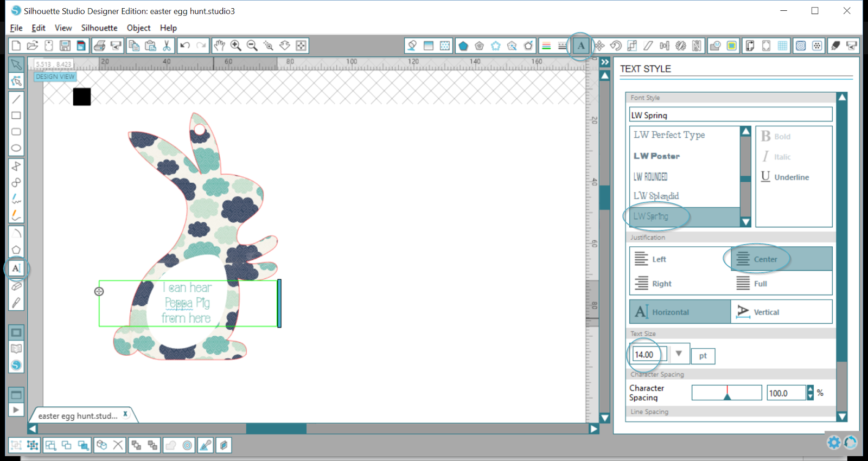868x461 pixels.
Task: Open the preferences gear icon
Action: [x=834, y=443]
